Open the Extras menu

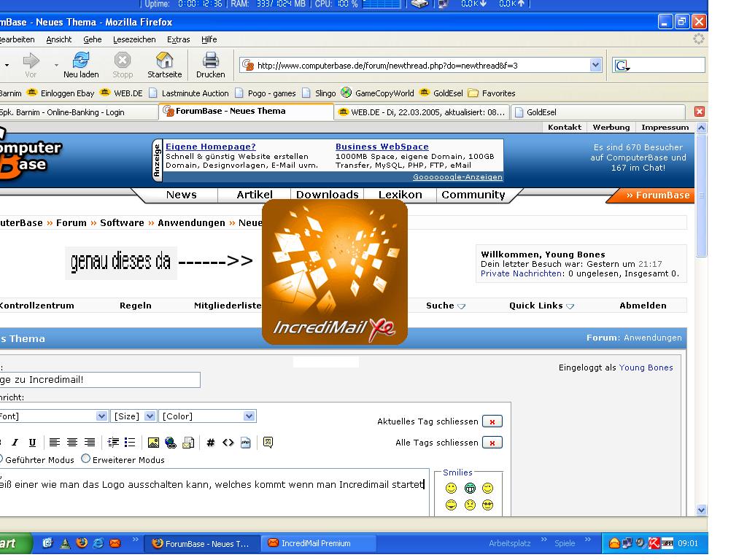(x=178, y=39)
